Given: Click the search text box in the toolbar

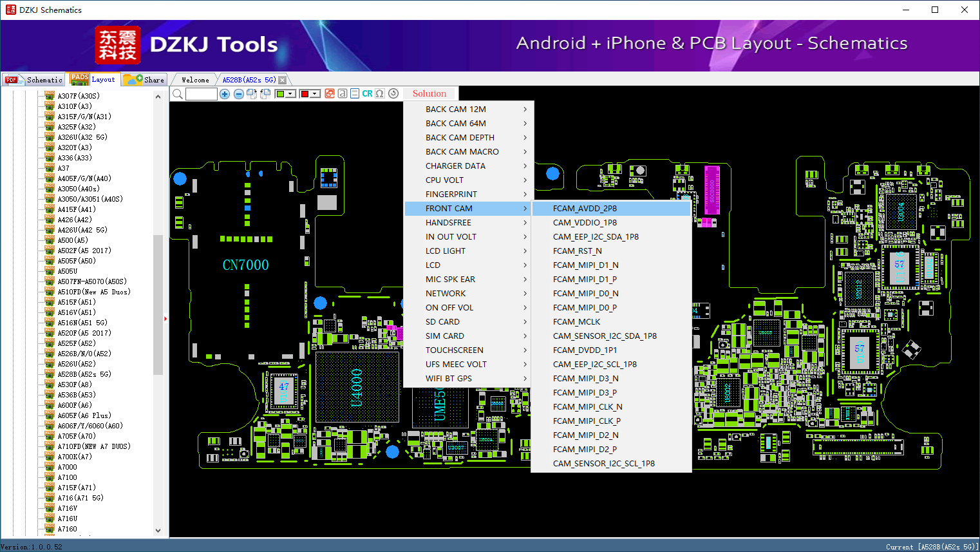Looking at the screenshot, I should 202,94.
